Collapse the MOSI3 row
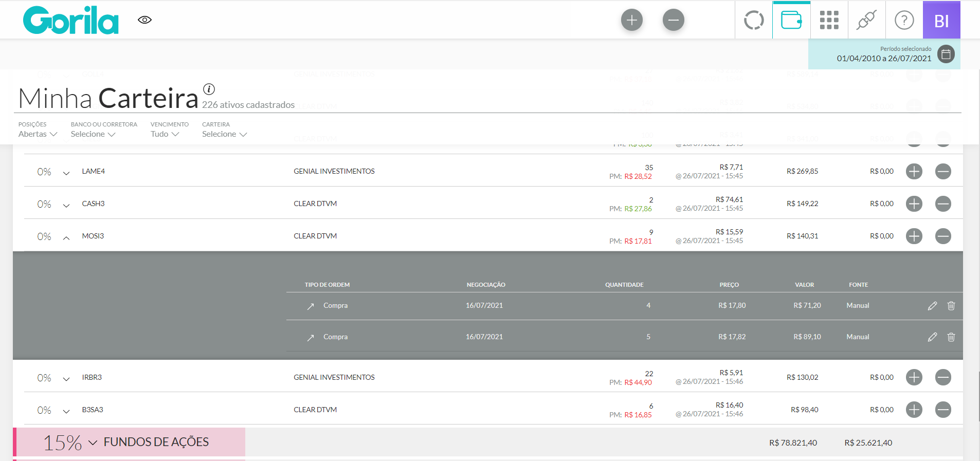 tap(66, 237)
